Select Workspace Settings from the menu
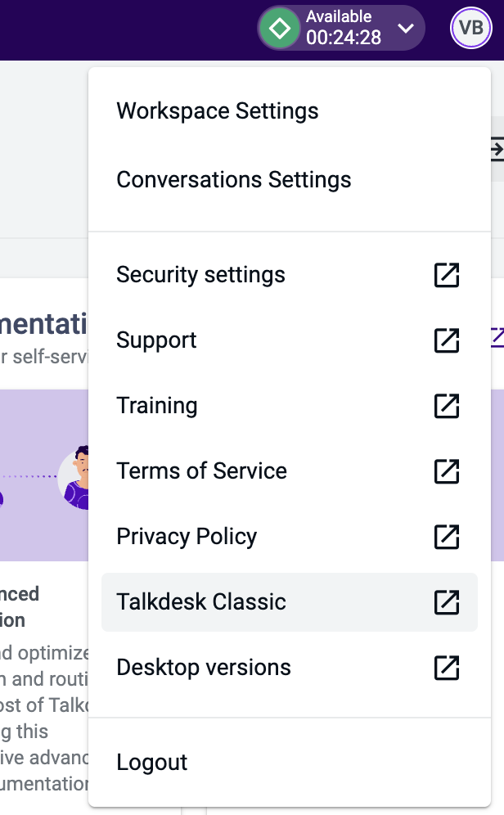Image resolution: width=504 pixels, height=815 pixels. [x=218, y=110]
